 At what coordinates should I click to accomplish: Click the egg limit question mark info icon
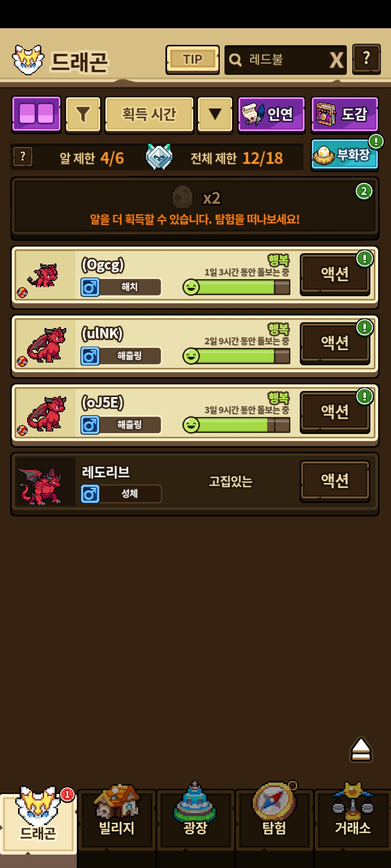(23, 157)
